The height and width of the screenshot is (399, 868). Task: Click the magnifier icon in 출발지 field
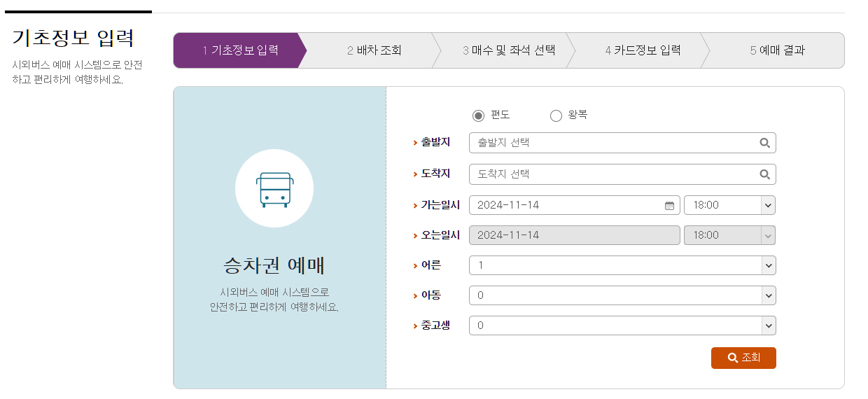pos(764,143)
